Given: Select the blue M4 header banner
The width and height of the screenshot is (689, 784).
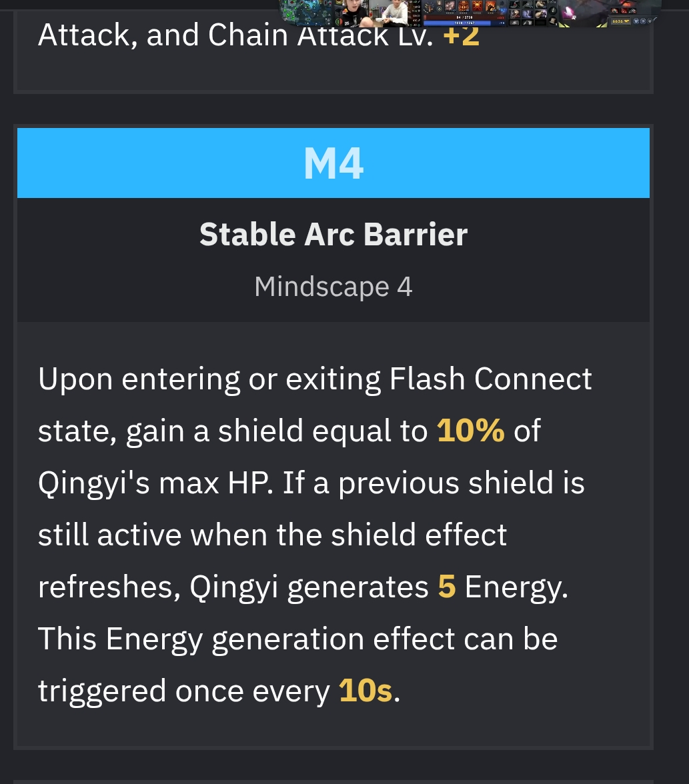Looking at the screenshot, I should point(333,163).
